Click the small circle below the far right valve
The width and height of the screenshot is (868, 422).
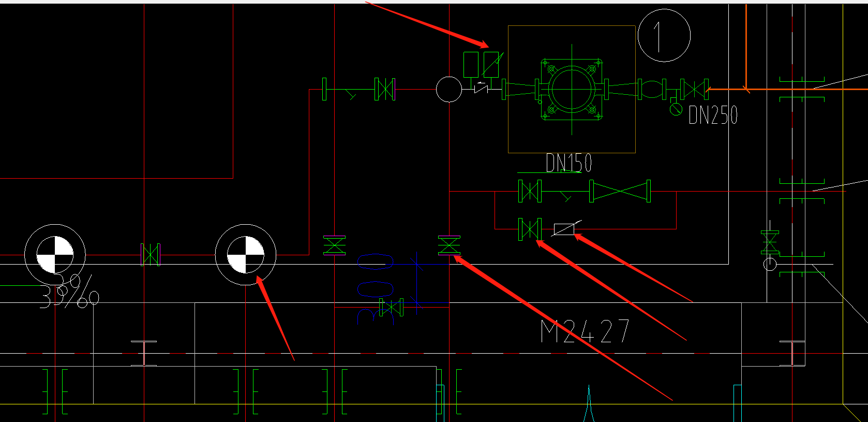click(770, 264)
